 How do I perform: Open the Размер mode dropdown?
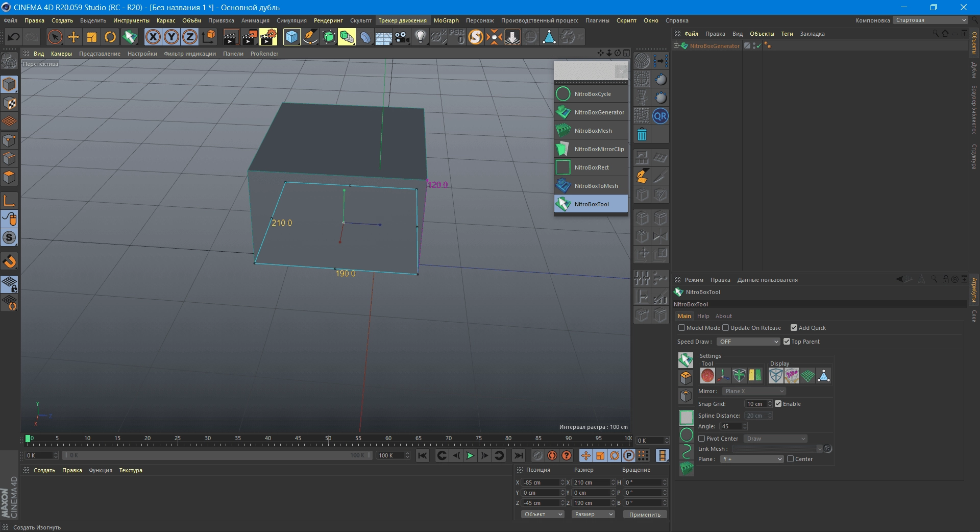coord(593,515)
